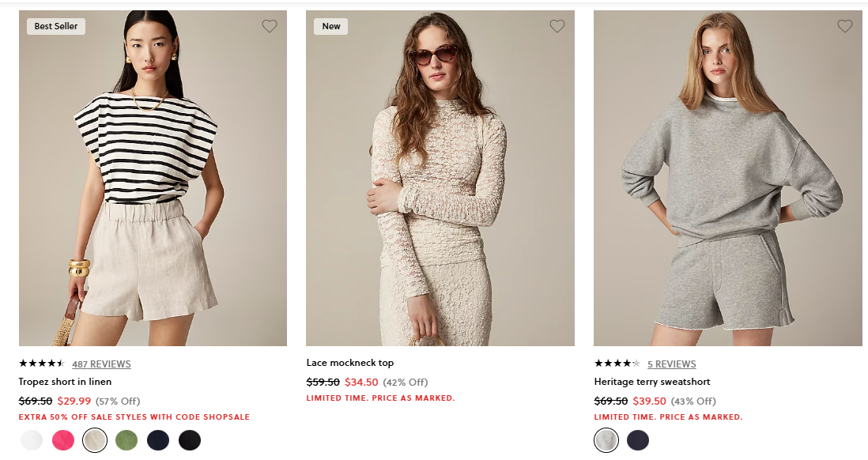
Task: Favorite the Lace mockneck top with the heart icon
Action: pos(557,26)
